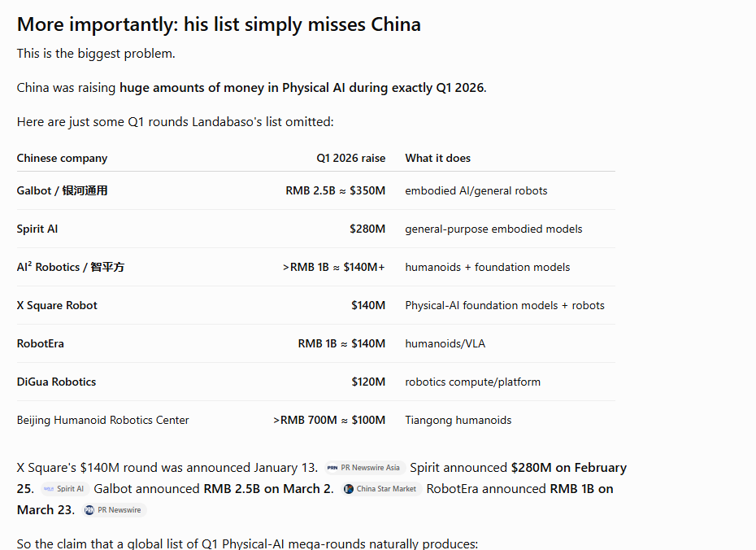Select the Spirit AI $280M amount cell
756x550 pixels.
[x=367, y=229]
